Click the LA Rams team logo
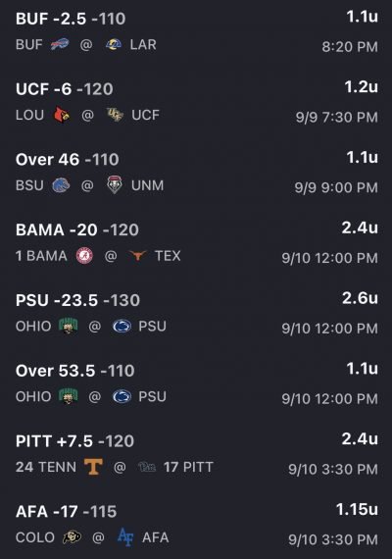 point(114,44)
